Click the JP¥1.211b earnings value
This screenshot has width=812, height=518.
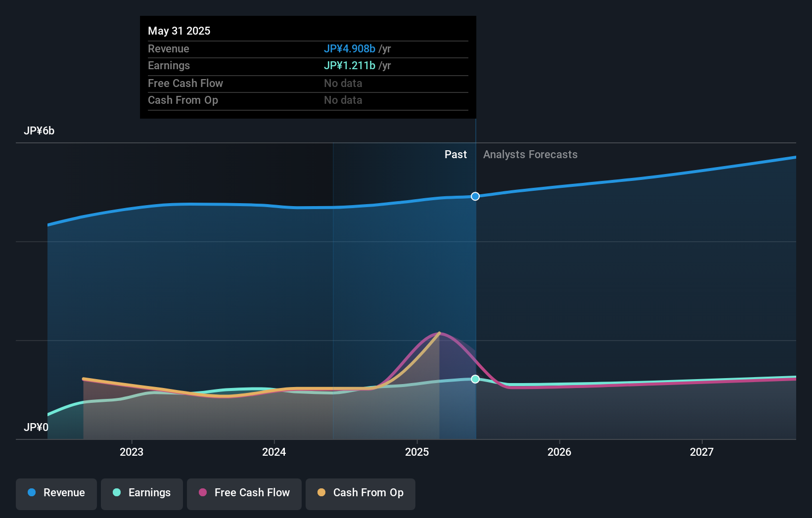(350, 65)
